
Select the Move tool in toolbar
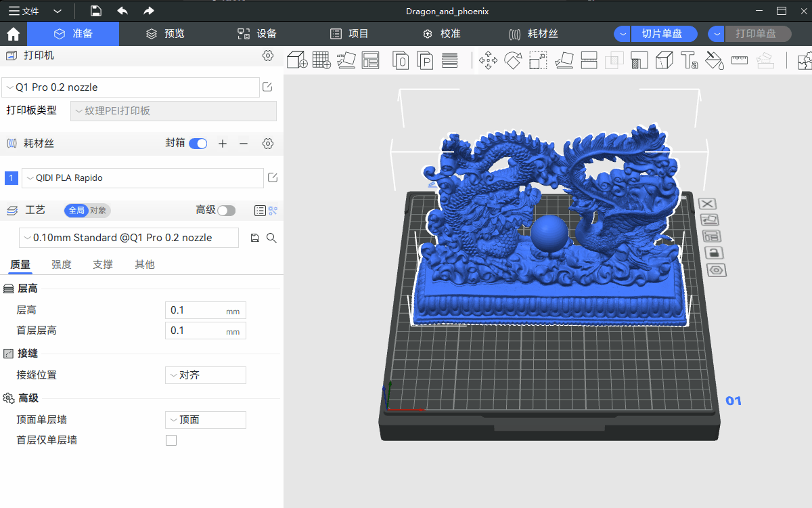tap(488, 60)
